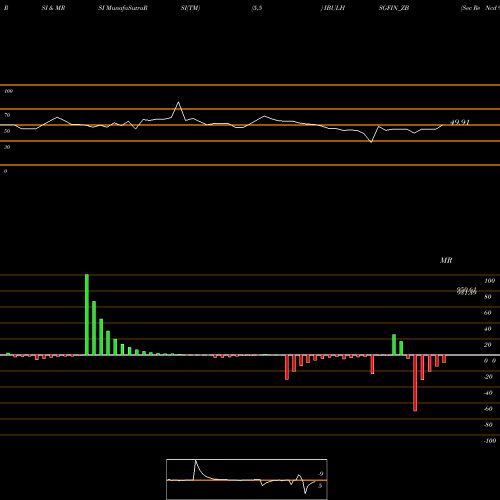Click the RSI line peak above 70
This screenshot has width=500, height=500.
point(179,102)
